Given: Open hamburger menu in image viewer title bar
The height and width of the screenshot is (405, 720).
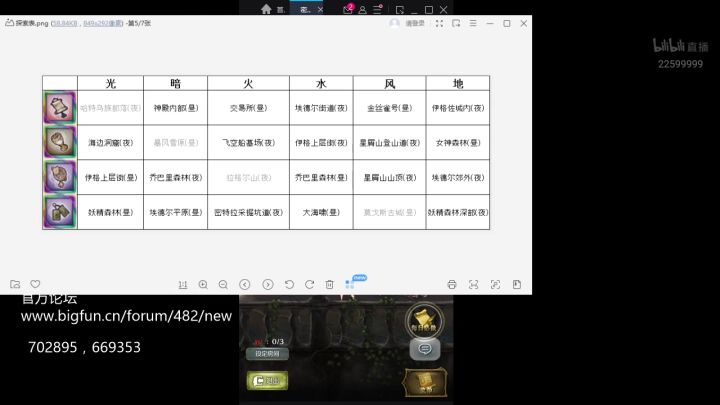Looking at the screenshot, I should click(x=473, y=23).
